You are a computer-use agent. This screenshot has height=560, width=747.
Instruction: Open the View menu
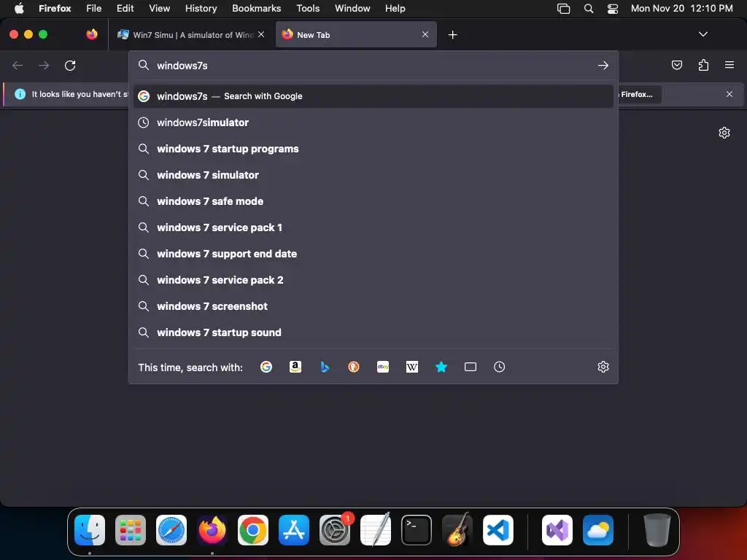point(159,8)
